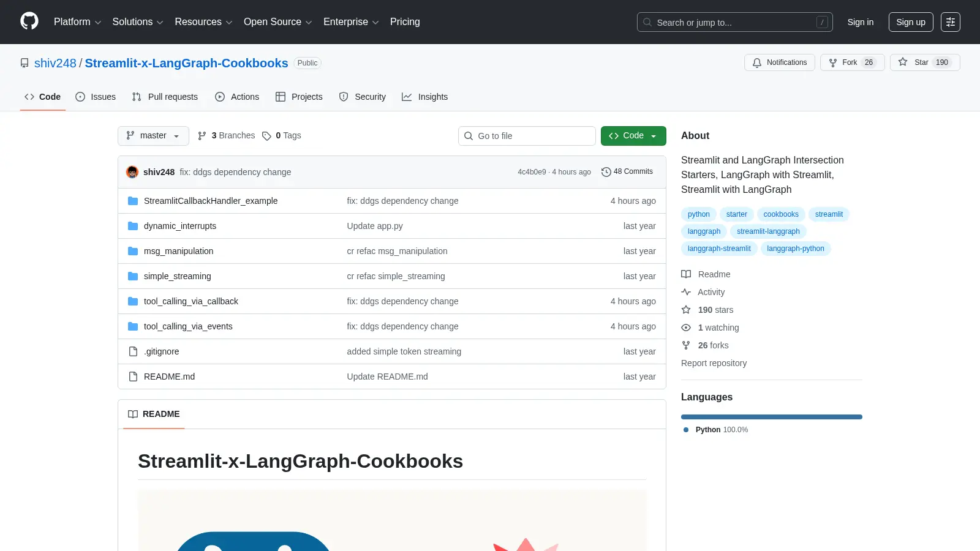Click the tag icon next to Tags
This screenshot has width=980, height=551.
pyautogui.click(x=266, y=136)
